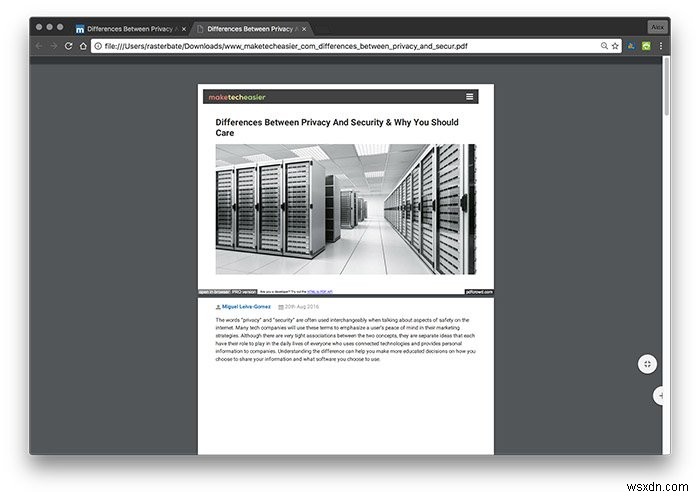Open the green extension icon in toolbar
The image size is (700, 497).
[x=646, y=46]
